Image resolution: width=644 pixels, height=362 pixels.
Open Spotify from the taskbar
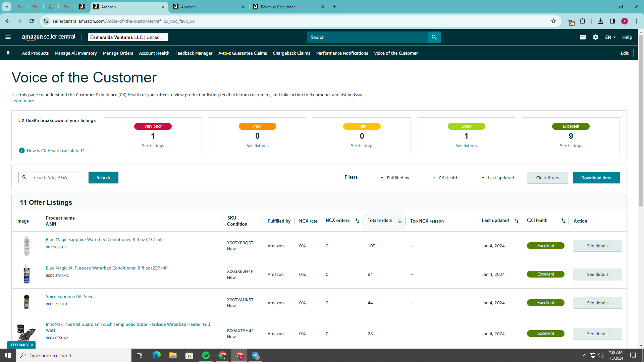pos(206,355)
